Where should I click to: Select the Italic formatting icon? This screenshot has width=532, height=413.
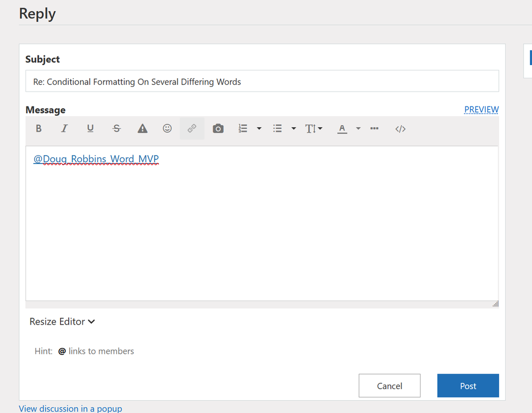point(64,128)
